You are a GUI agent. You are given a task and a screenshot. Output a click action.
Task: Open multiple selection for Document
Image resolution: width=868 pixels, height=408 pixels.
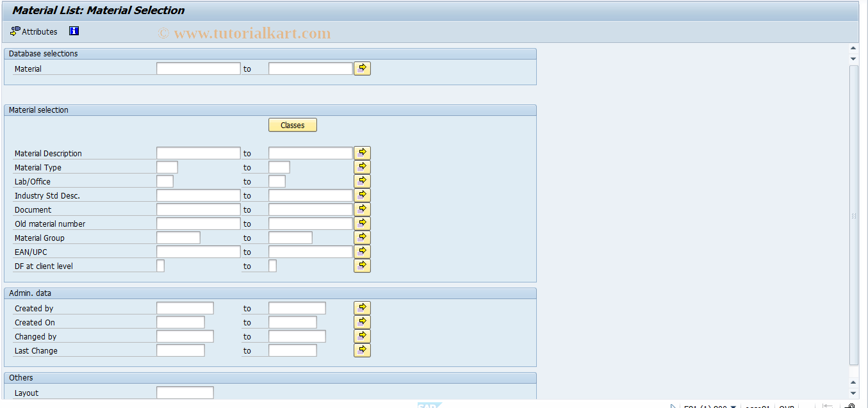(362, 209)
